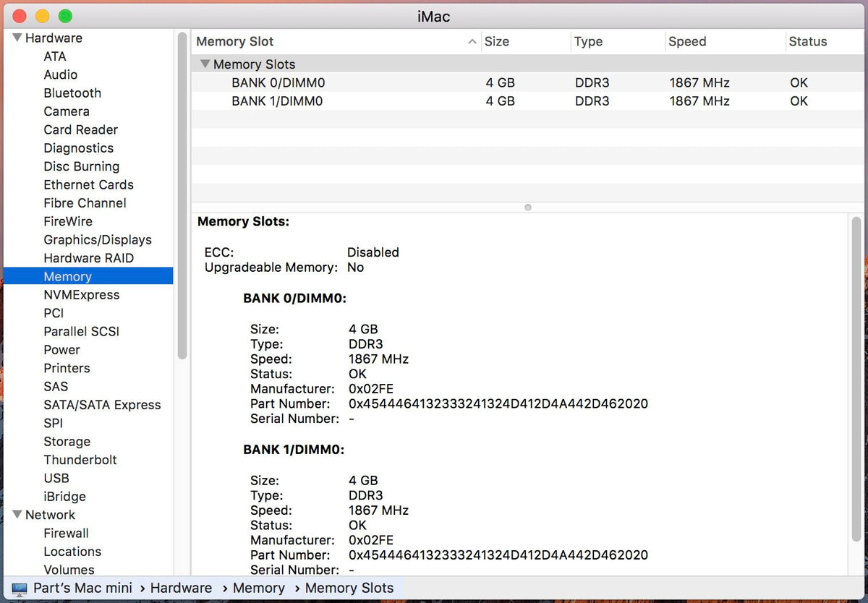Open the Bluetooth hardware entry
Viewport: 868px width, 603px height.
click(x=72, y=93)
